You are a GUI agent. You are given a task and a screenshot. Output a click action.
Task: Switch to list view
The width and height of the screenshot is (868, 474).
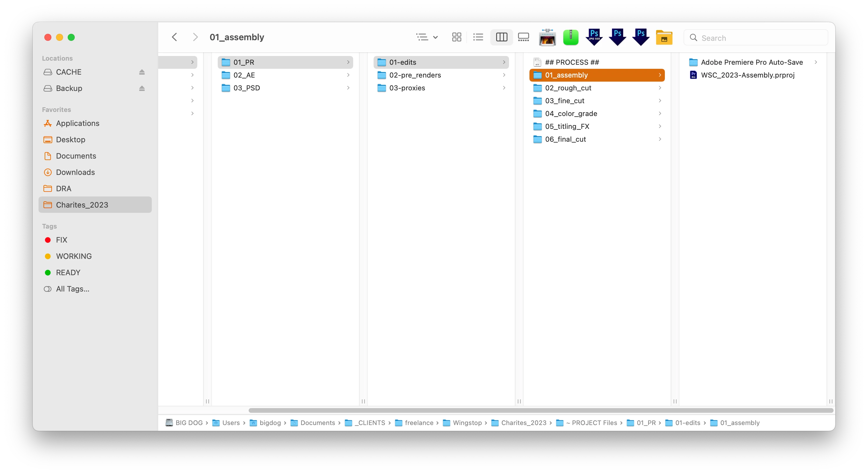point(478,37)
